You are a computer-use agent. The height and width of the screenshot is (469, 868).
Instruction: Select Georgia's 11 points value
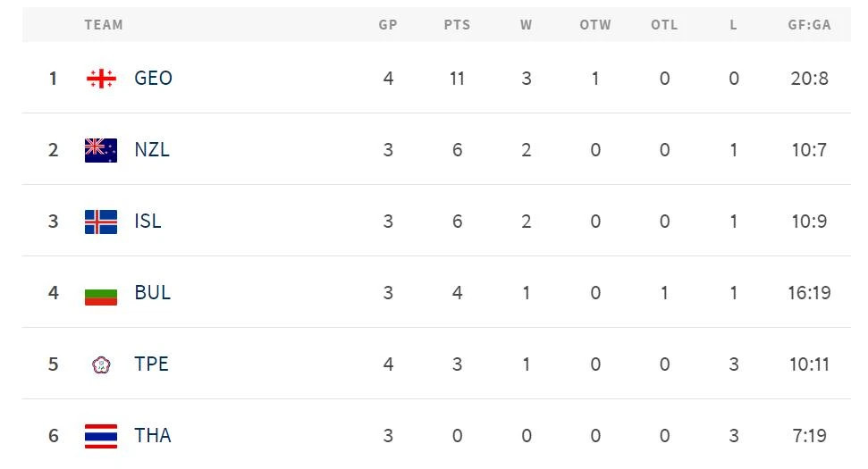457,79
